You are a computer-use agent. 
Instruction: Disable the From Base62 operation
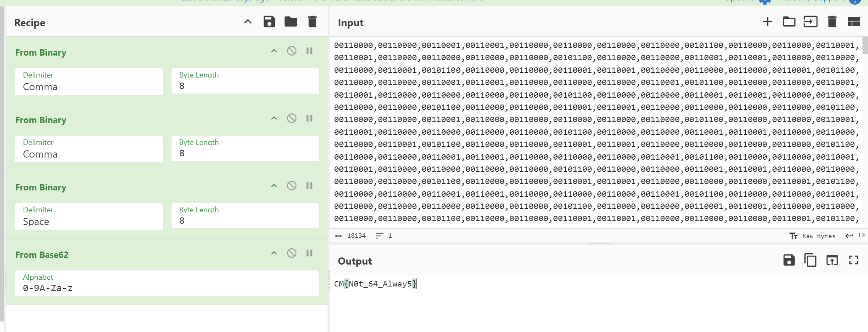[x=292, y=253]
